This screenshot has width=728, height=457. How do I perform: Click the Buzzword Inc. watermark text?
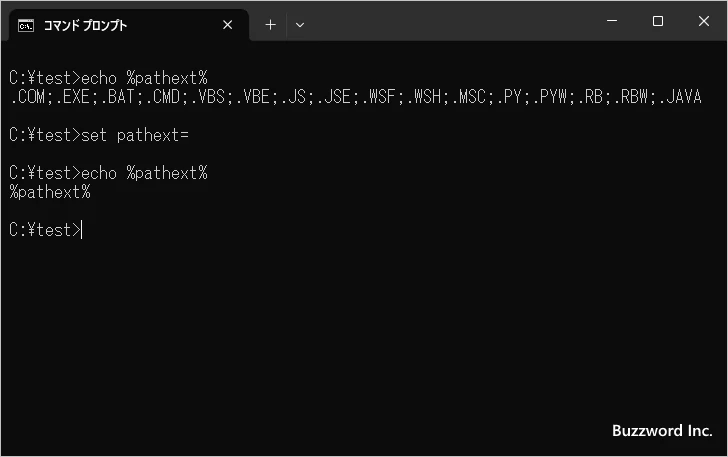[662, 431]
